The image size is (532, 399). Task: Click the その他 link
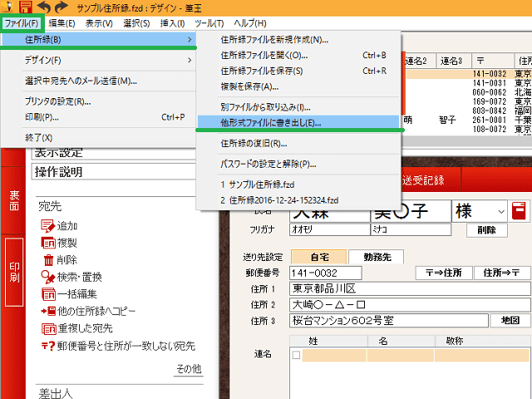[x=189, y=369]
